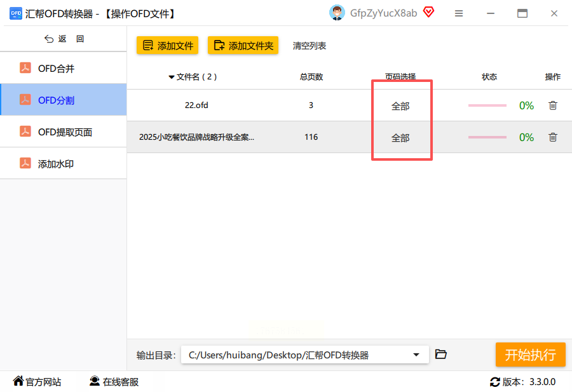Switch to OFD合并 sidebar item
572x392 pixels.
tap(64, 68)
